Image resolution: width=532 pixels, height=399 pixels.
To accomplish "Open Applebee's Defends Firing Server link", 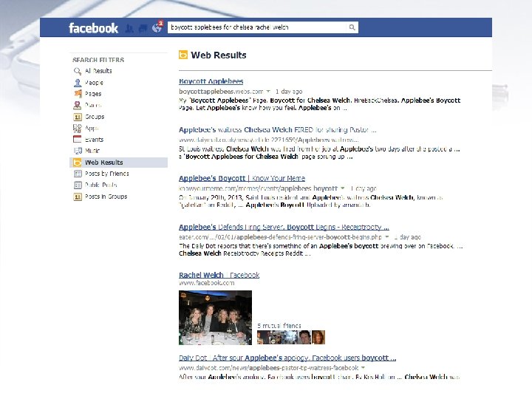I will coord(284,227).
